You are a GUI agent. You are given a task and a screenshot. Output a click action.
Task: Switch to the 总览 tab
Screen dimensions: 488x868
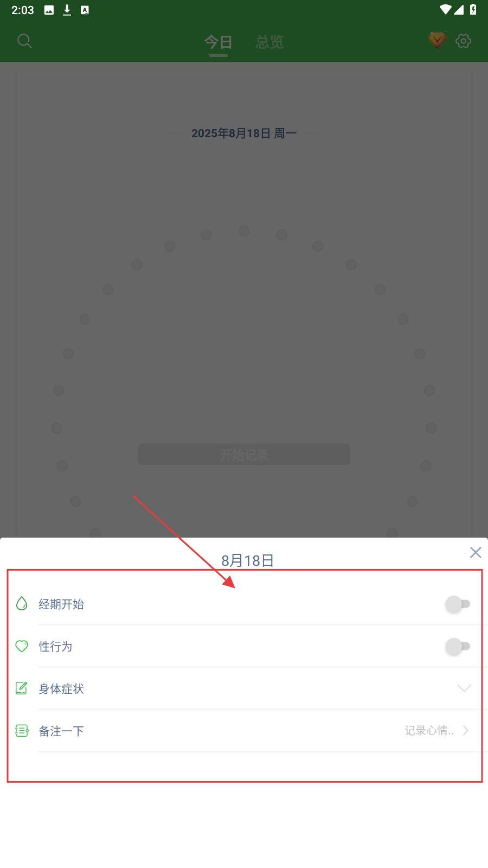269,42
